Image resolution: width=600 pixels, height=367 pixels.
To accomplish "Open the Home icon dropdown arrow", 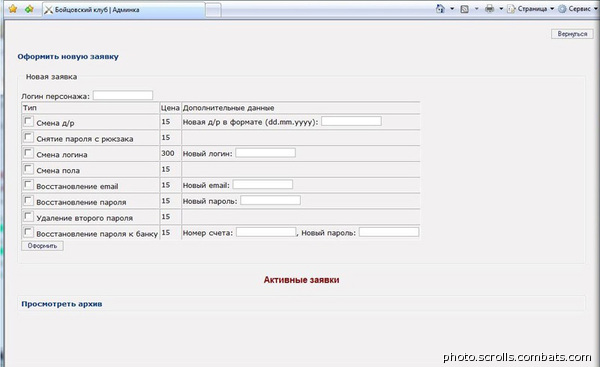I will coord(452,8).
